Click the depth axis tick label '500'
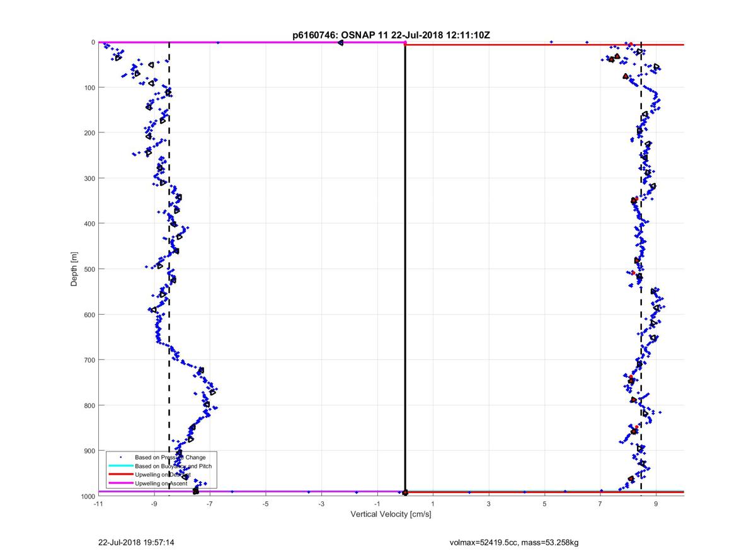Screen dimensions: 756x558 89,269
